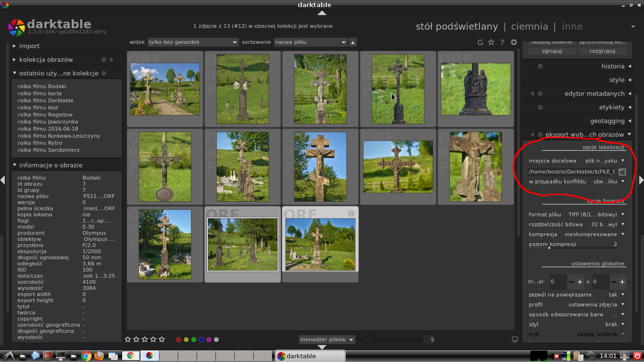The width and height of the screenshot is (644, 362).
Task: Open the profil dropdown
Action: 577,304
